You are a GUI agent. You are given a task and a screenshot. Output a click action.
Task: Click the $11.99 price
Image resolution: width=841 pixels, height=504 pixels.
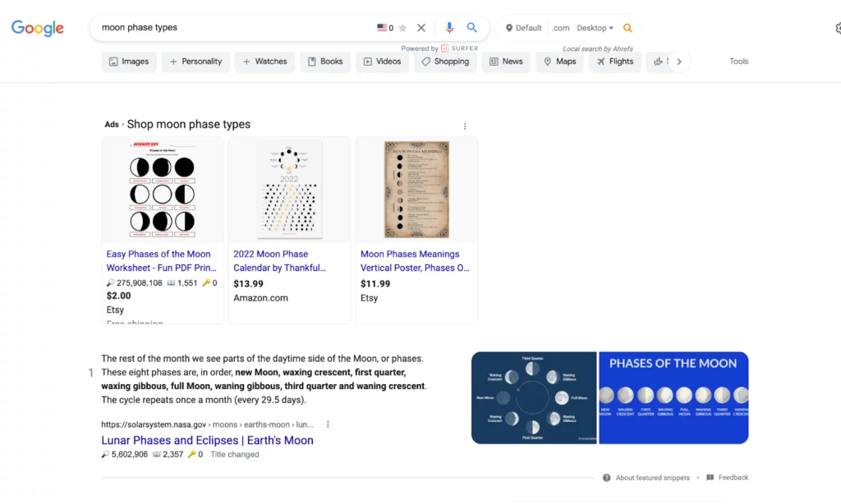point(375,284)
